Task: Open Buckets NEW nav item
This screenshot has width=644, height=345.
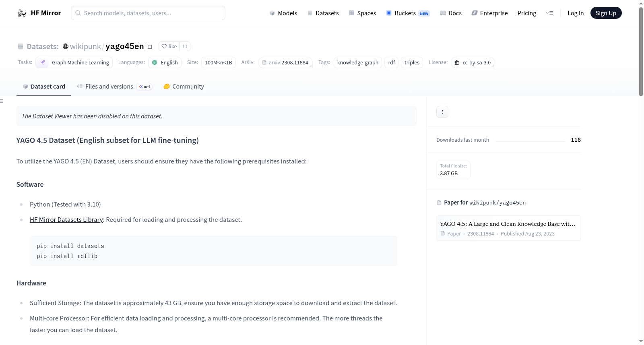Action: click(408, 13)
